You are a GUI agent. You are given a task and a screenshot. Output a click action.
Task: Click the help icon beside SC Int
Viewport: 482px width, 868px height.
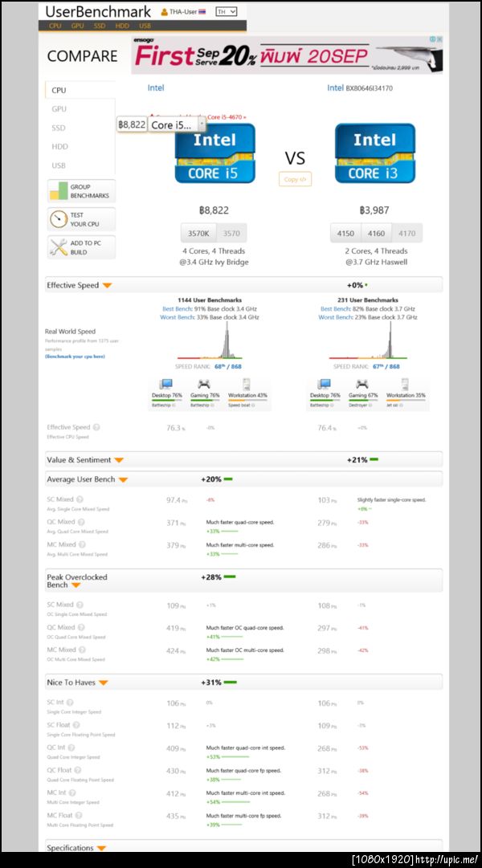click(71, 703)
